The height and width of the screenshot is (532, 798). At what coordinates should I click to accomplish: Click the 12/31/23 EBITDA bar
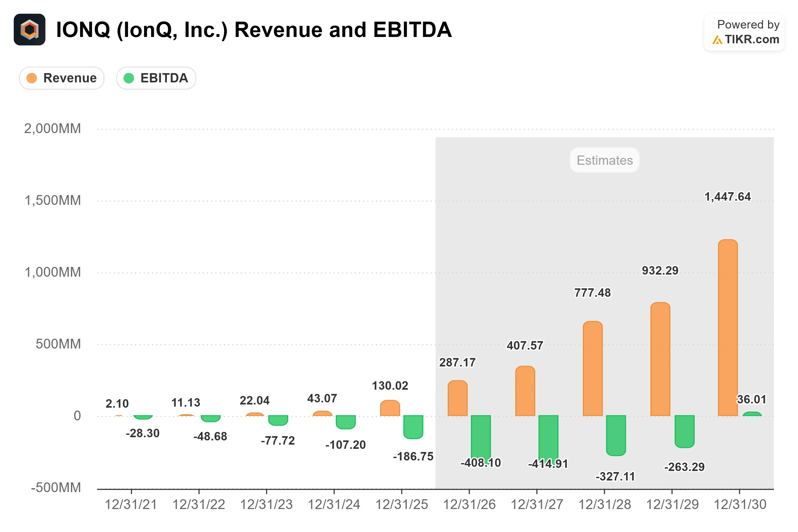pos(278,420)
